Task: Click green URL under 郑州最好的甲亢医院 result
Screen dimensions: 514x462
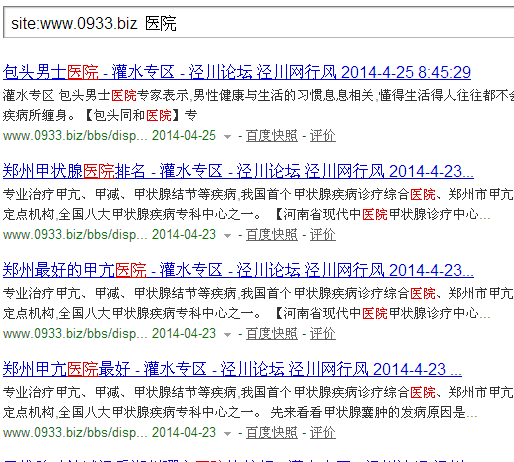Action: (75, 334)
